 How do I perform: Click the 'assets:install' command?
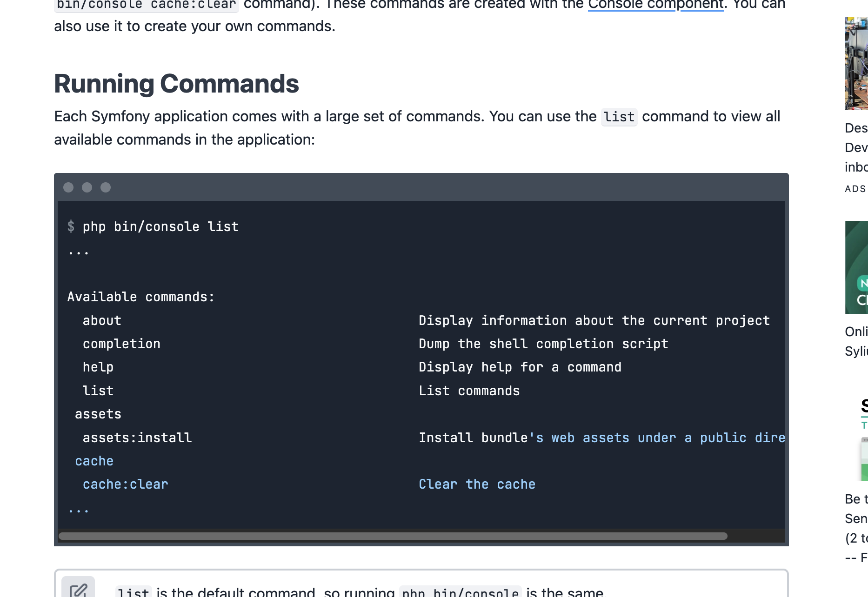coord(137,438)
